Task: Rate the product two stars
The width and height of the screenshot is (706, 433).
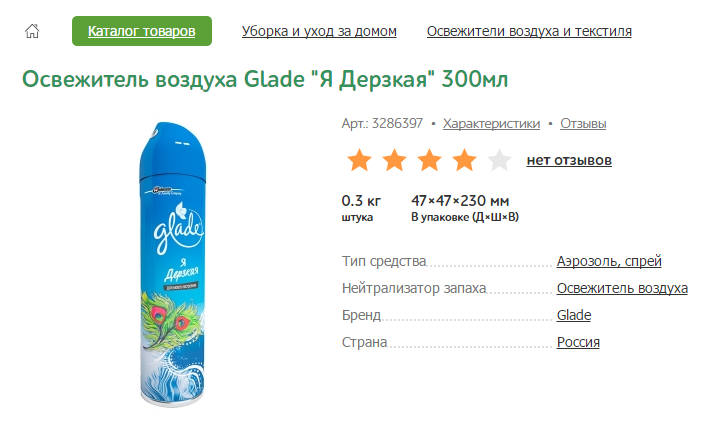Action: tap(394, 160)
